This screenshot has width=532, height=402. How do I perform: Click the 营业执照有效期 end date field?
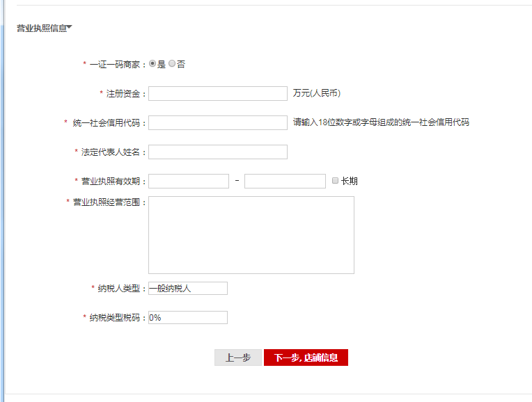coord(285,181)
